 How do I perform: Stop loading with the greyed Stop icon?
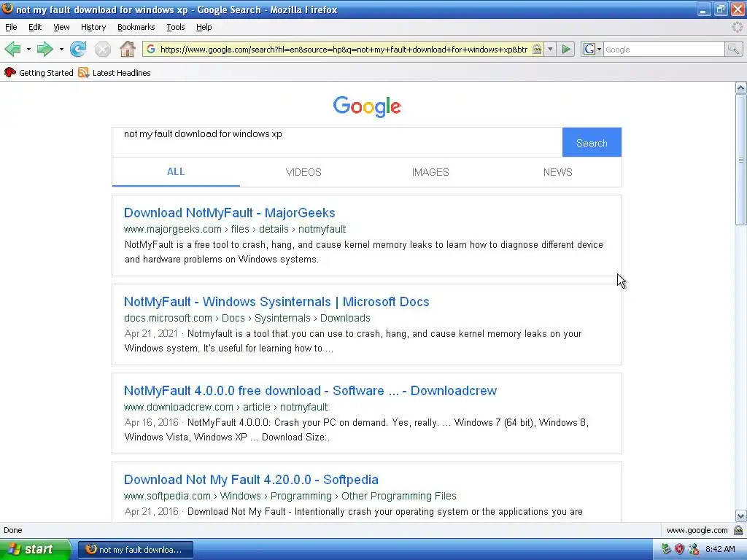pos(102,49)
